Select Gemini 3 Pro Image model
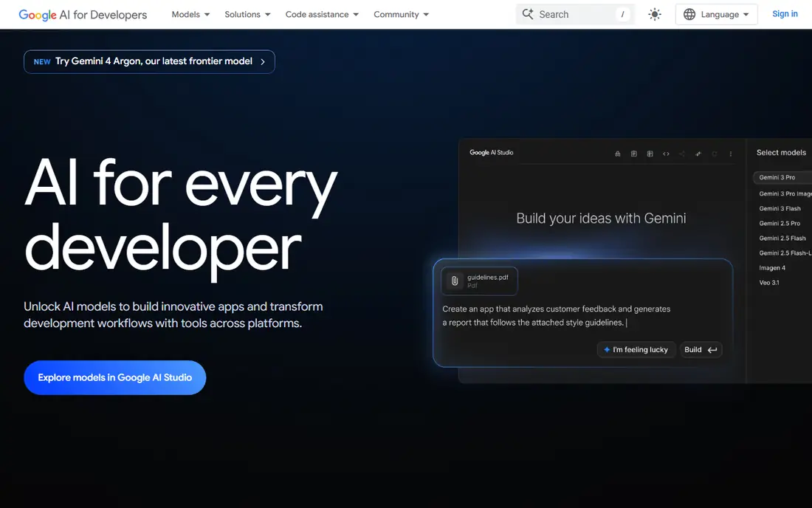812x508 pixels. click(785, 193)
